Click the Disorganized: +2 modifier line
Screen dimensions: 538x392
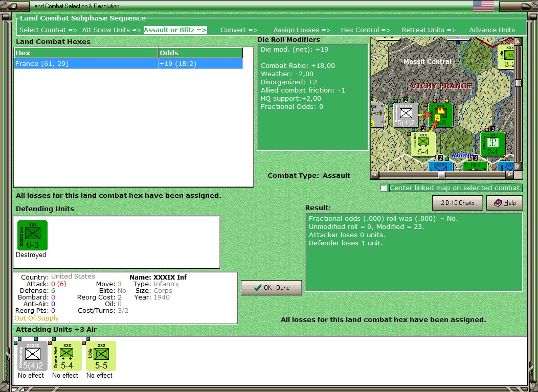point(289,82)
